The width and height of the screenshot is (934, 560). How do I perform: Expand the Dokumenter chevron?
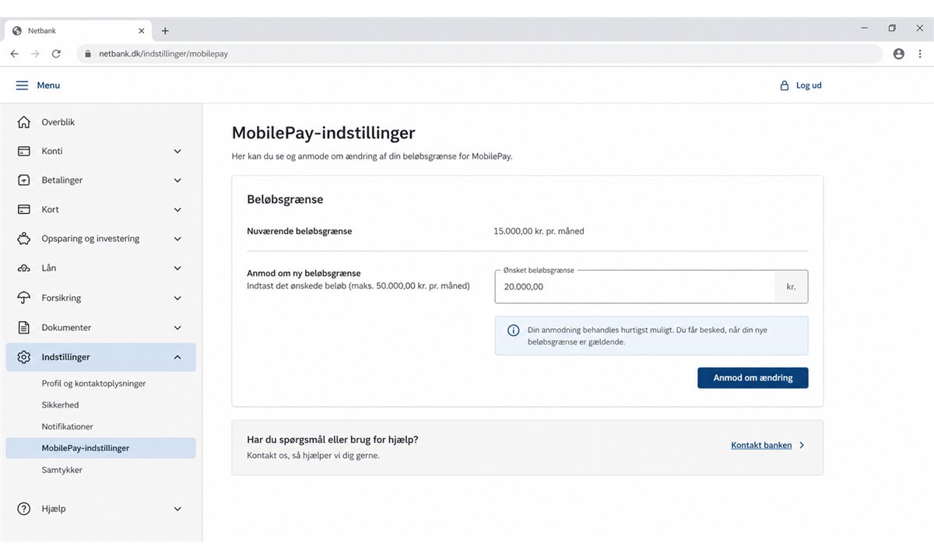click(x=177, y=327)
